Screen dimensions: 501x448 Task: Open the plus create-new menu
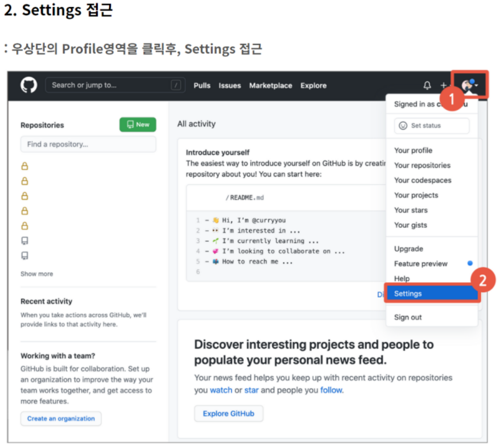[444, 85]
